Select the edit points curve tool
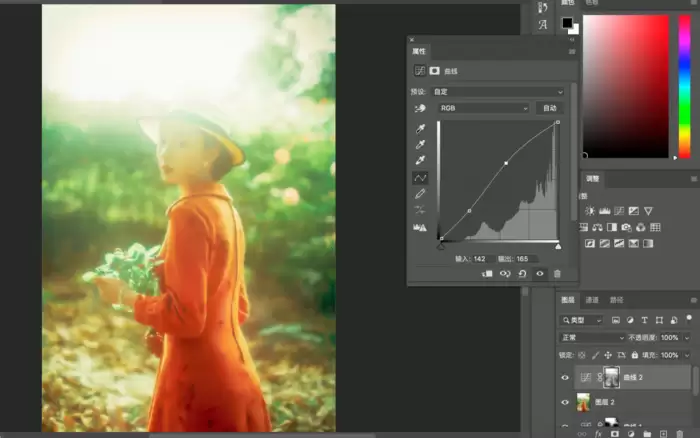The width and height of the screenshot is (700, 438). pyautogui.click(x=420, y=178)
